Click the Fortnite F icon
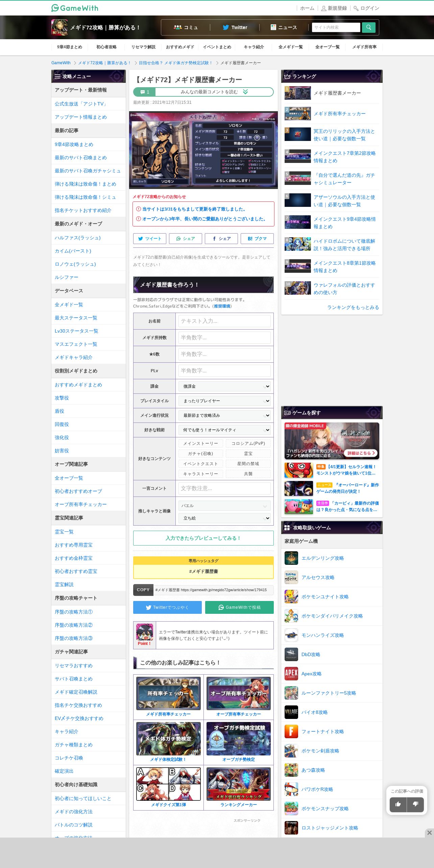Viewport: 434px width, 868px height. pos(291,731)
